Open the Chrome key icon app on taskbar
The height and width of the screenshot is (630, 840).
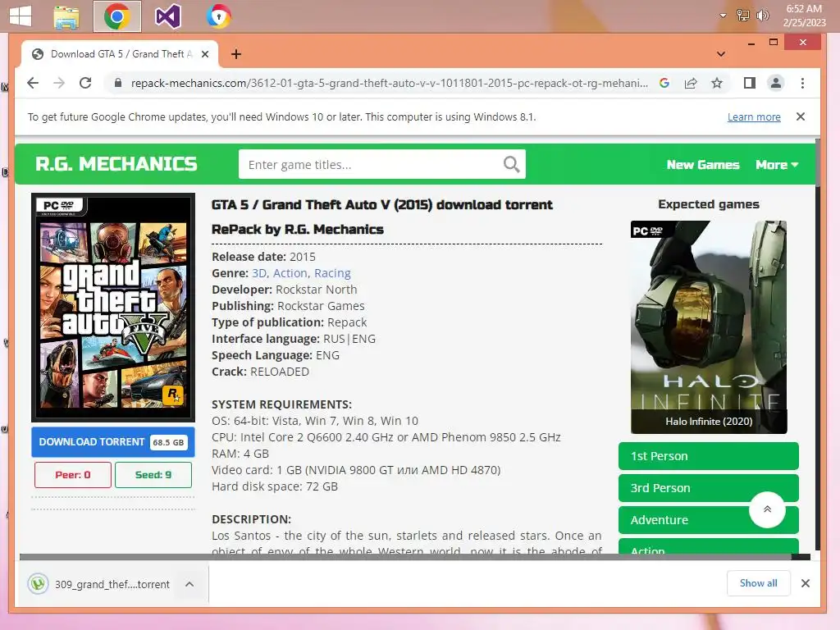(218, 16)
